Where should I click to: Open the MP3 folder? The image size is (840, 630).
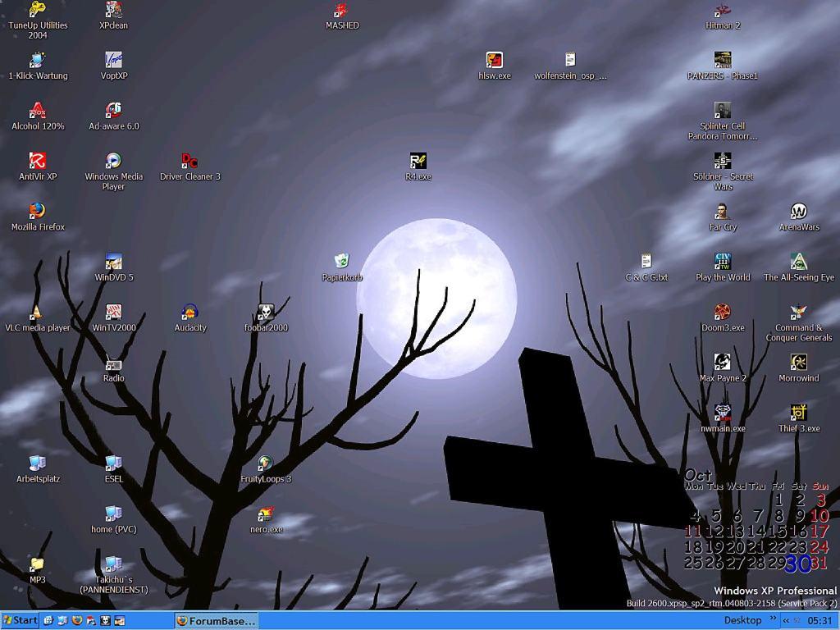38,570
